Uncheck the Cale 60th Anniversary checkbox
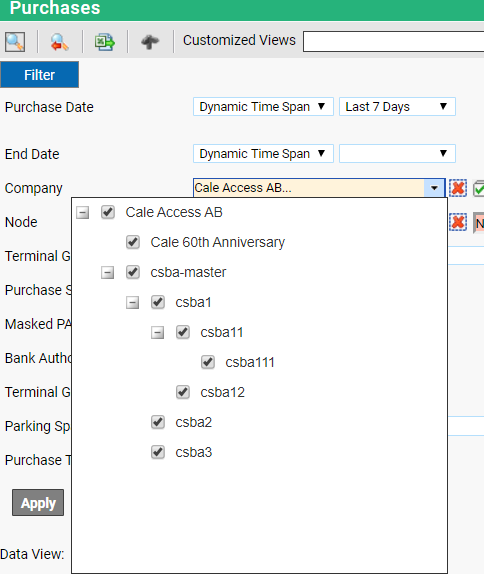The height and width of the screenshot is (574, 484). [x=133, y=242]
